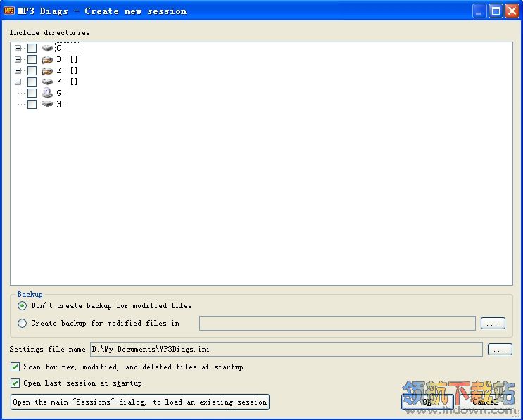The height and width of the screenshot is (420, 523).
Task: Click the C: drive icon
Action: pos(47,48)
